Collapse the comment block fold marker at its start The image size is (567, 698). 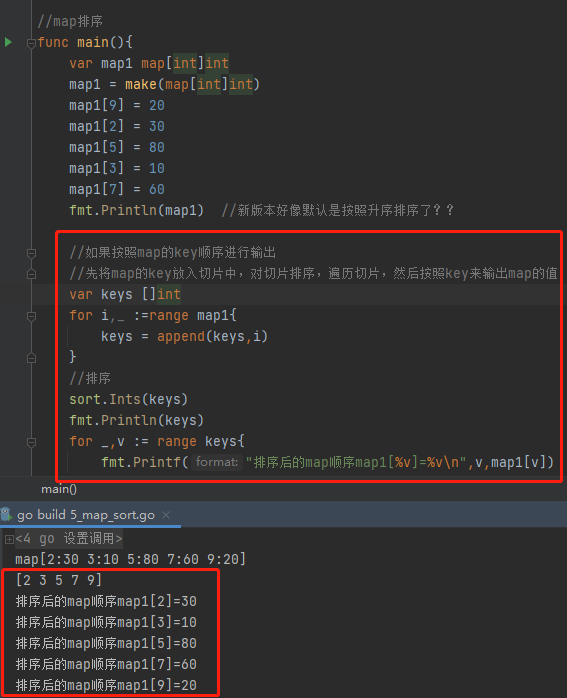31,253
